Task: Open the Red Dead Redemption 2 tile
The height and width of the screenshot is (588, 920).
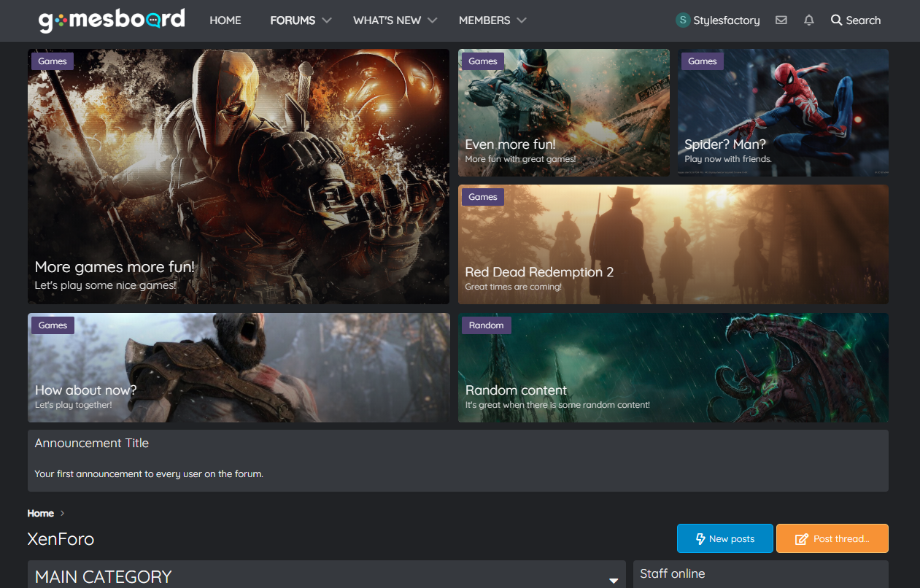Action: (x=539, y=272)
